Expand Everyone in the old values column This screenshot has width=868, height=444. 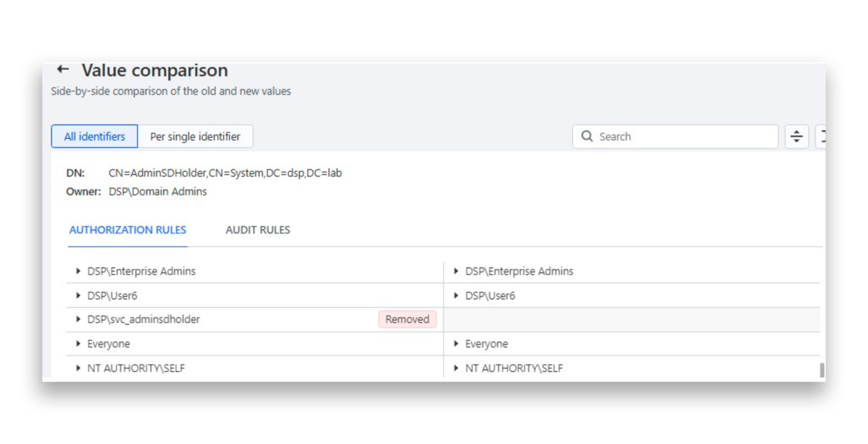point(78,344)
